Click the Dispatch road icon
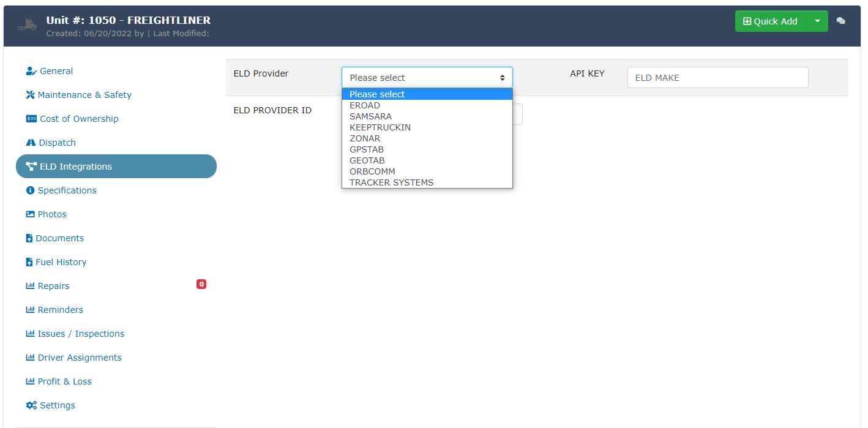 (x=31, y=143)
